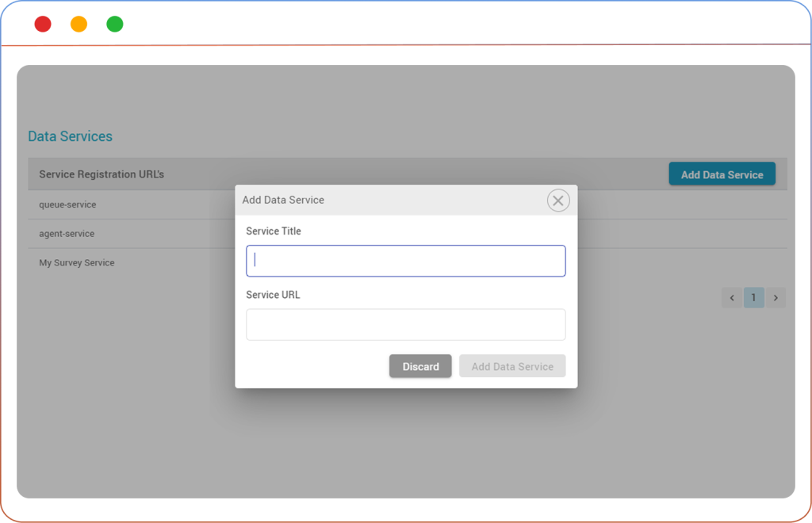Click the Service Registration URL's column header
812x523 pixels.
coord(101,174)
